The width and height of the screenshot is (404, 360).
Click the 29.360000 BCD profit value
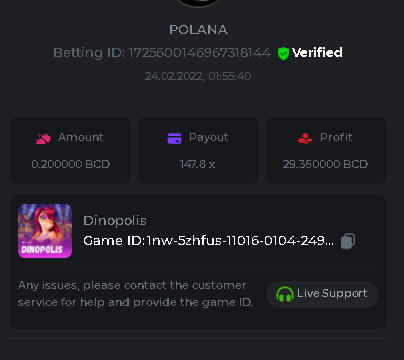point(325,164)
